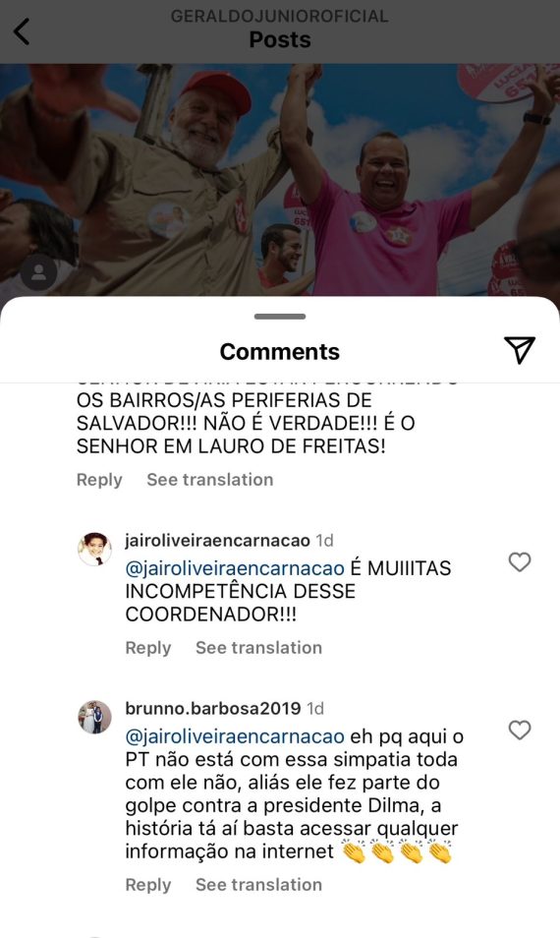Tap the GERALDOJUNIOROFICIAL Posts header

280,29
